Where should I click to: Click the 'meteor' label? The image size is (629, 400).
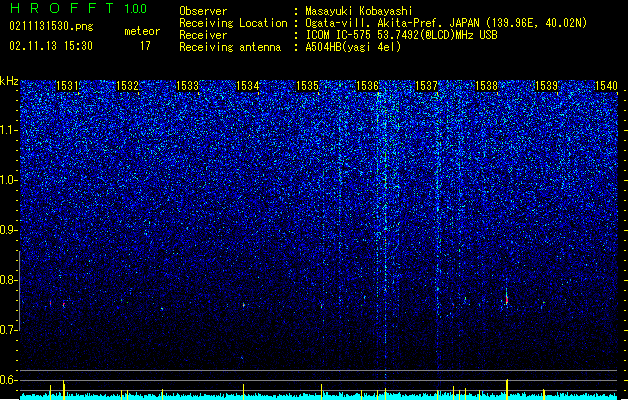[142, 31]
